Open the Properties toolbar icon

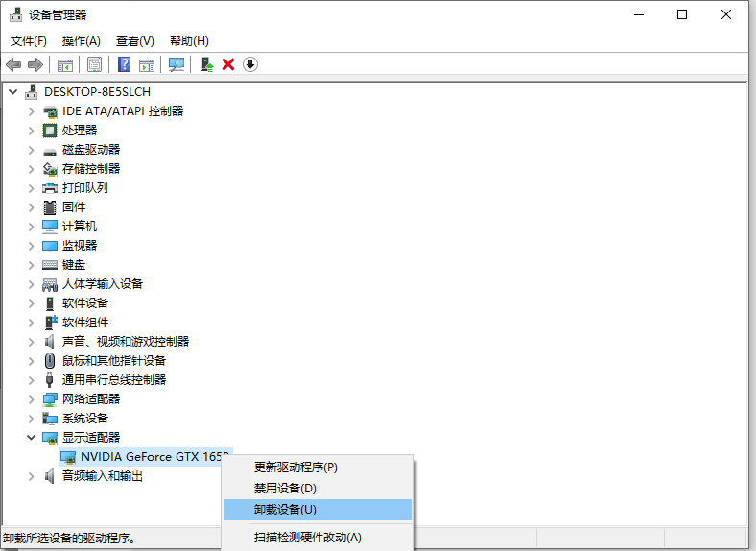[x=94, y=64]
